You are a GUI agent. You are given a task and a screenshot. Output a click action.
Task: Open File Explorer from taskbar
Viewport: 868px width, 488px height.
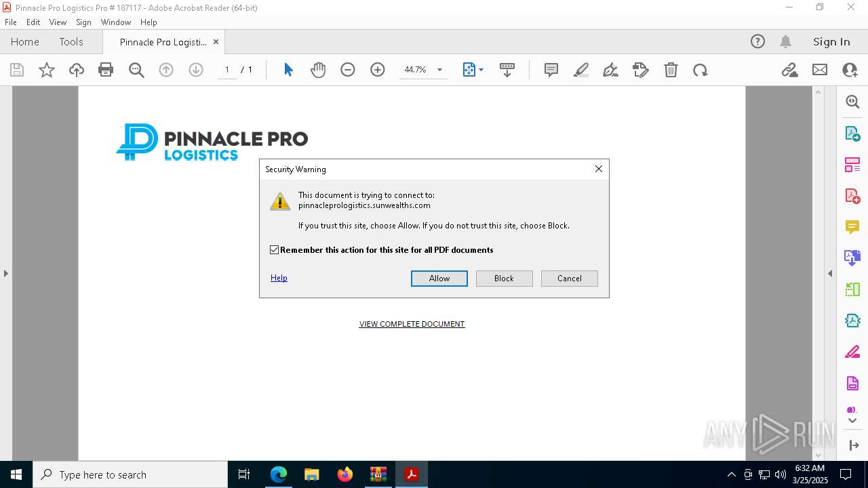pyautogui.click(x=312, y=474)
